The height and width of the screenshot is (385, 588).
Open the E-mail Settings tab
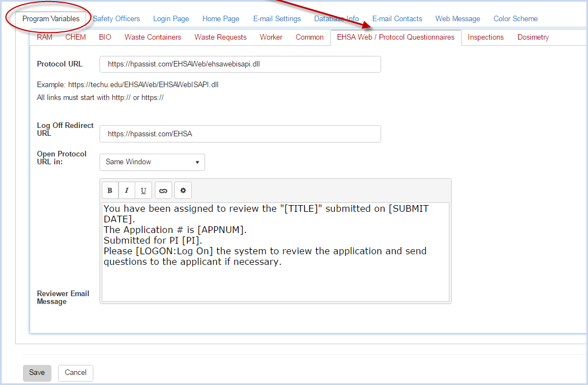tap(277, 19)
